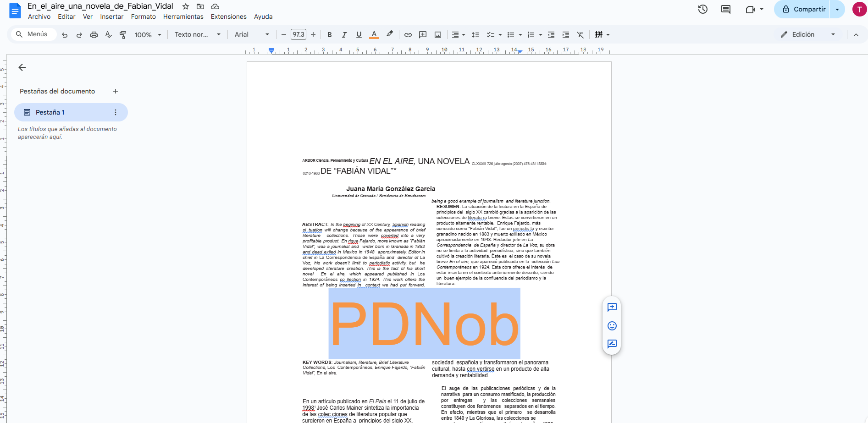Hide the menus with collapse chevron

pyautogui.click(x=856, y=35)
